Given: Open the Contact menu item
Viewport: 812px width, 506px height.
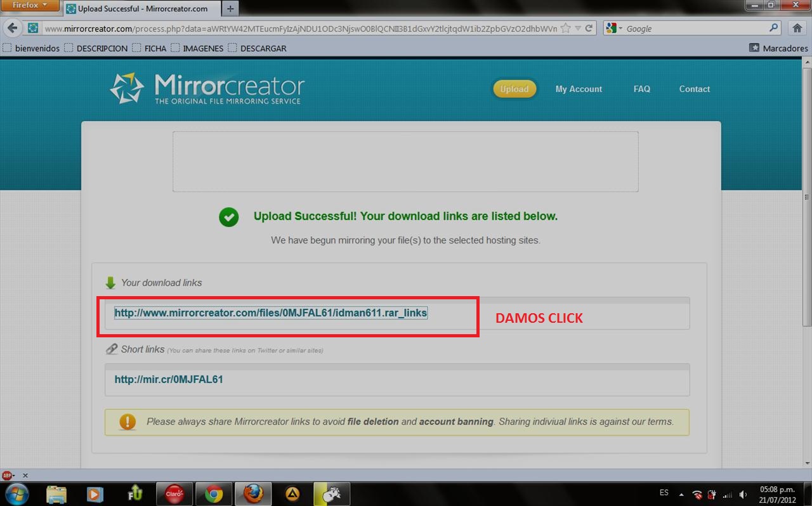Looking at the screenshot, I should (x=695, y=89).
